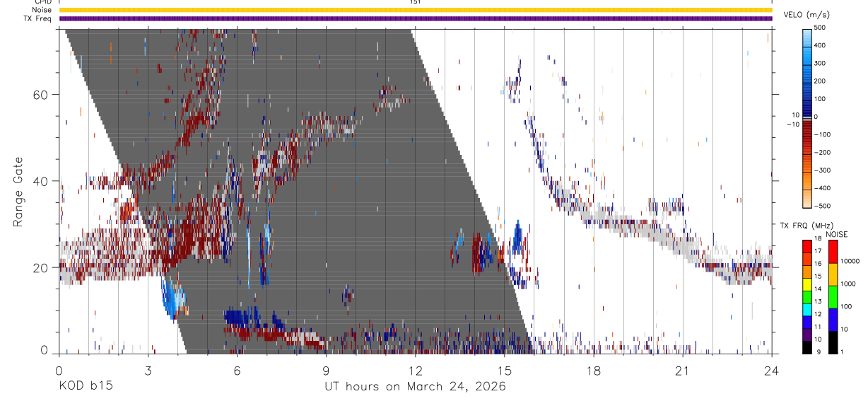868x401 pixels.
Task: Click "UT hours on March 24, 2026" axis title
Action: pos(415,387)
